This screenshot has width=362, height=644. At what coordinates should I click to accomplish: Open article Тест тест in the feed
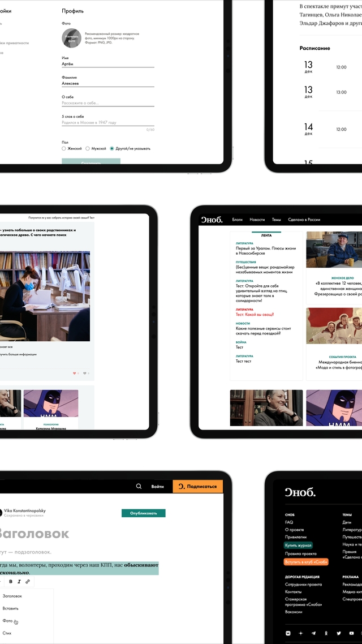243,361
